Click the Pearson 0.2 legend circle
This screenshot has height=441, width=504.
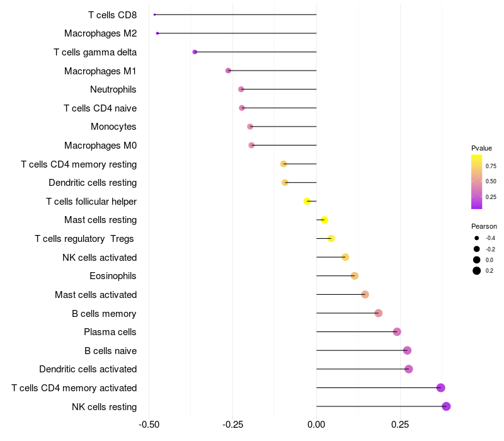click(x=476, y=271)
